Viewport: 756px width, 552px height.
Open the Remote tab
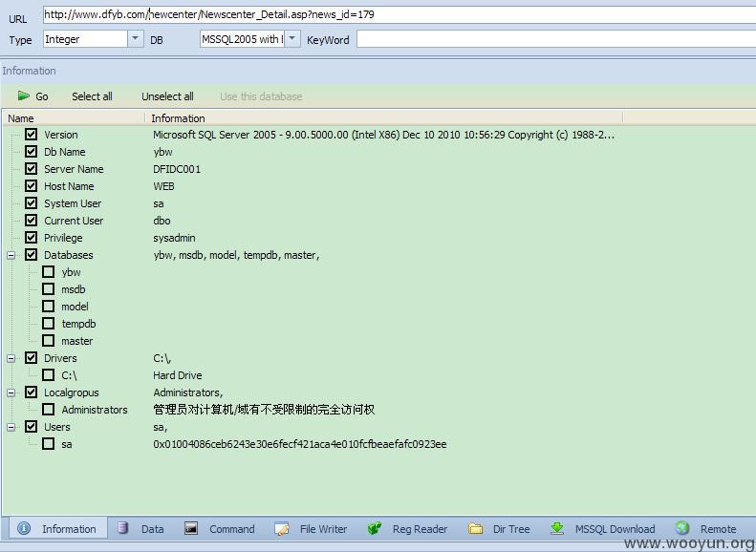pos(706,529)
